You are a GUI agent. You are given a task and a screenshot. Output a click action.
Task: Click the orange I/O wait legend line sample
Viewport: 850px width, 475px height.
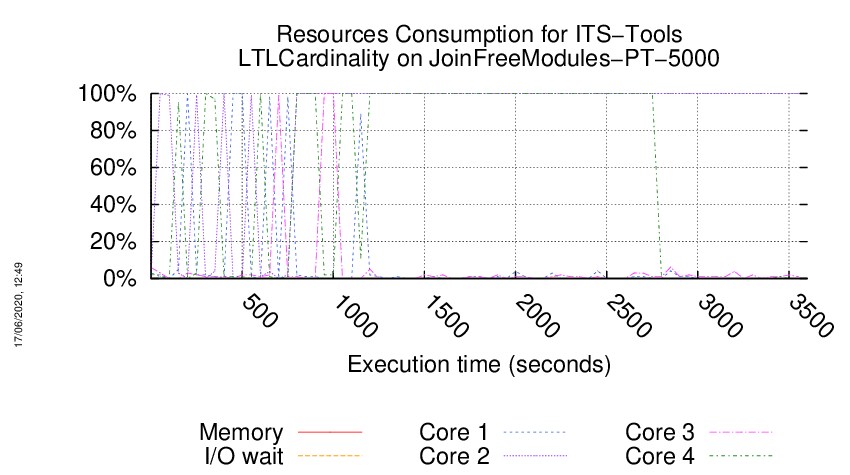click(x=330, y=456)
